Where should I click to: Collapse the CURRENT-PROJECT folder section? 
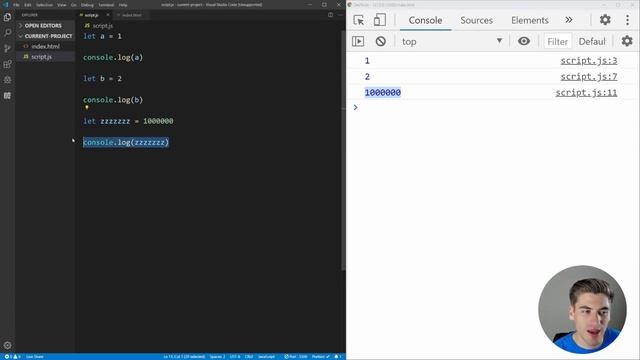[45, 36]
